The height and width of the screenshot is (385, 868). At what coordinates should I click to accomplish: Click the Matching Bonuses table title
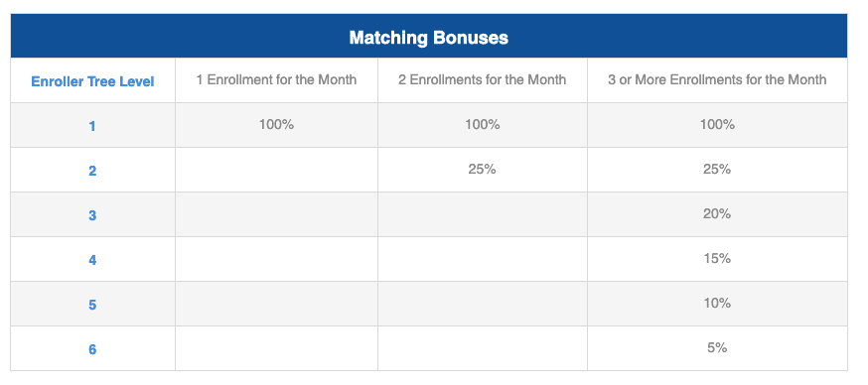pyautogui.click(x=428, y=38)
